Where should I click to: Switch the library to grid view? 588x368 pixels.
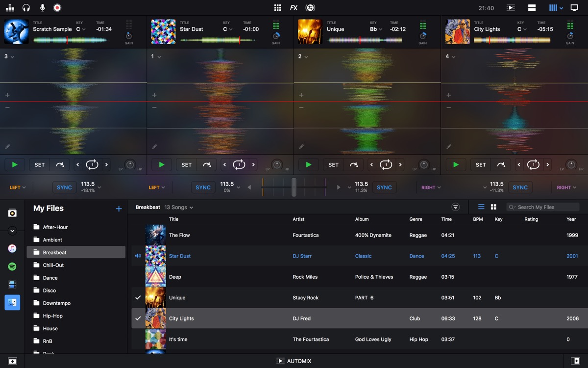tap(493, 207)
